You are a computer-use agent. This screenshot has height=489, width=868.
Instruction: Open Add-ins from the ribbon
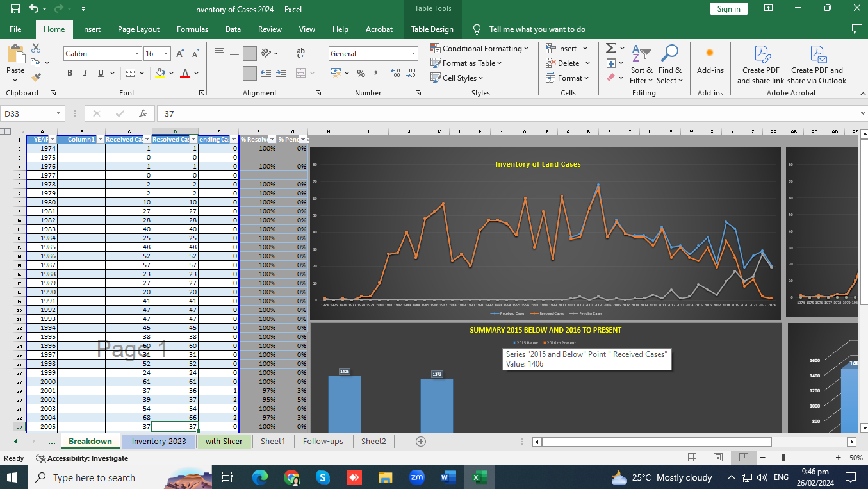(x=710, y=60)
